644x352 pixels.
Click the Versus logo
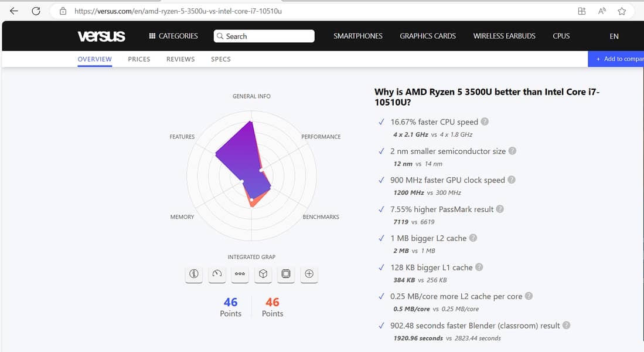coord(101,36)
